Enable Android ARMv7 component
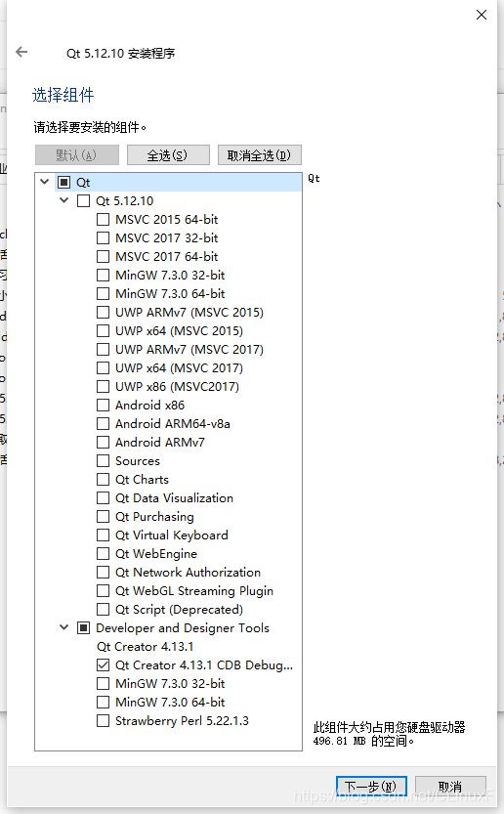The height and width of the screenshot is (814, 504). click(104, 443)
